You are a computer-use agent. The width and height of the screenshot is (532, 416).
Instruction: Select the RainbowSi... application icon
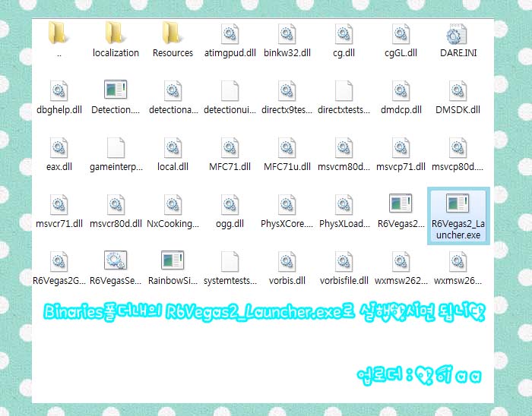click(173, 260)
